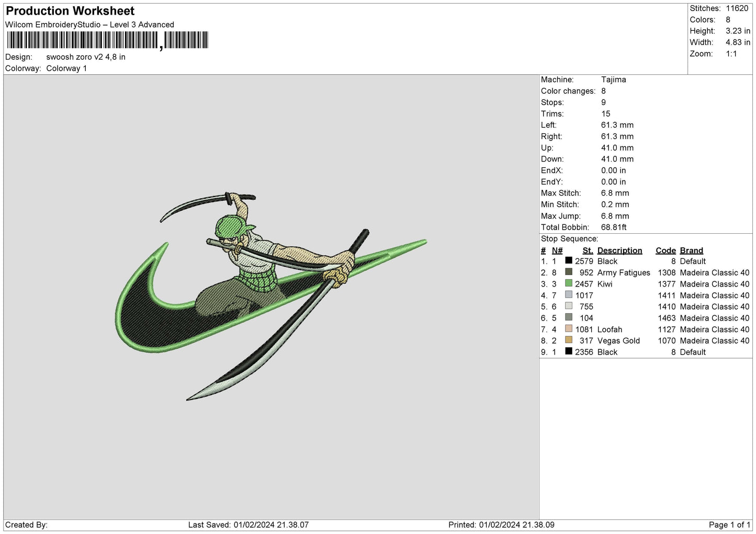Screen dimensions: 756x534
Task: Click the Vegas Gold color swatch
Action: point(569,340)
